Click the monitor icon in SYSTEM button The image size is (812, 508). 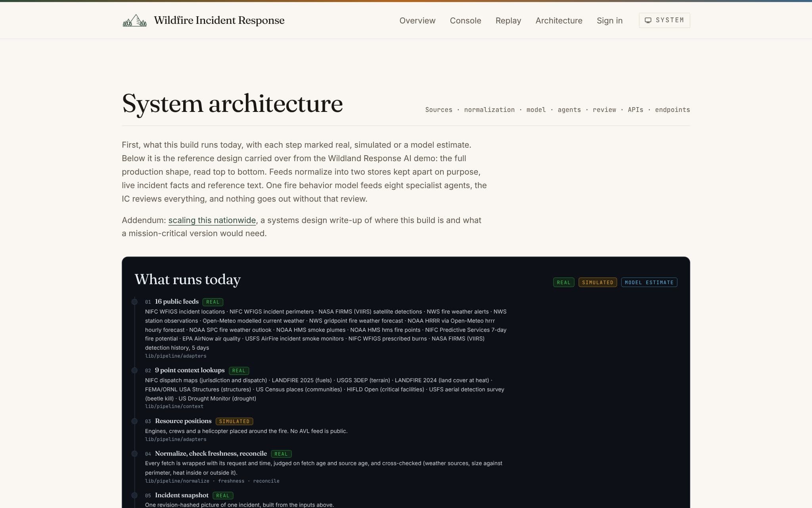coord(648,20)
